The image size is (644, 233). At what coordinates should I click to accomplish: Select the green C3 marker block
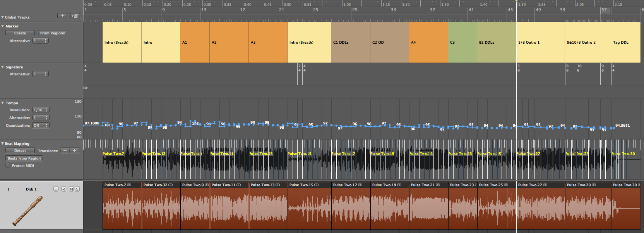[462, 43]
